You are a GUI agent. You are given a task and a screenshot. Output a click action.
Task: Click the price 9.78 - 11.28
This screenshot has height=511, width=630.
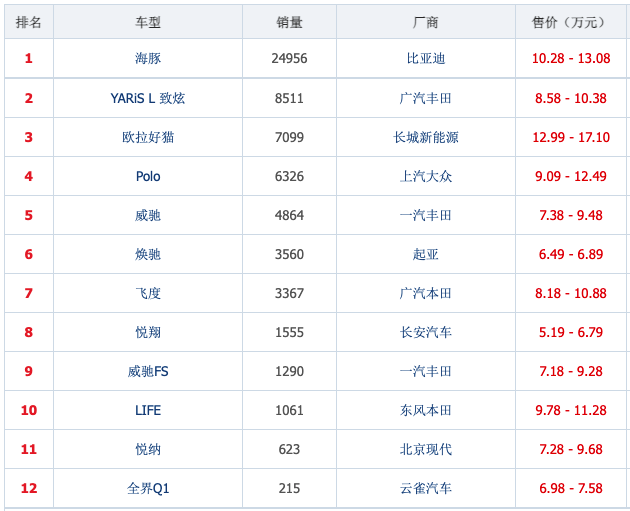[x=571, y=410]
